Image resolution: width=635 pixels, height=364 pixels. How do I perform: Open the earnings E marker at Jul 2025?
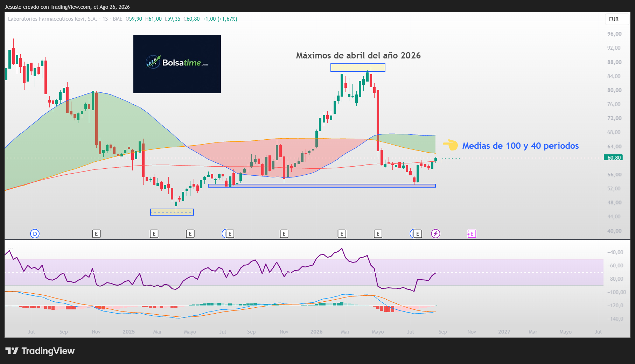click(230, 234)
